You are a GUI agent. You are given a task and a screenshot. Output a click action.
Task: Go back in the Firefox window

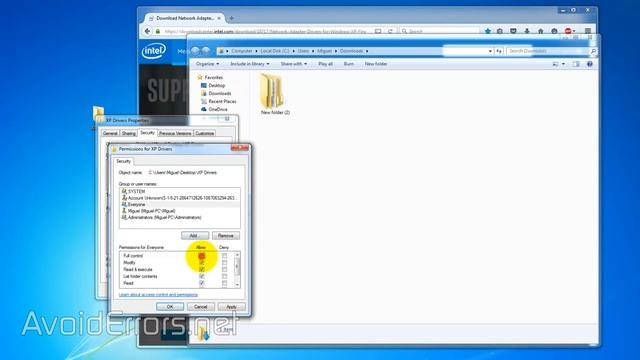pyautogui.click(x=147, y=31)
